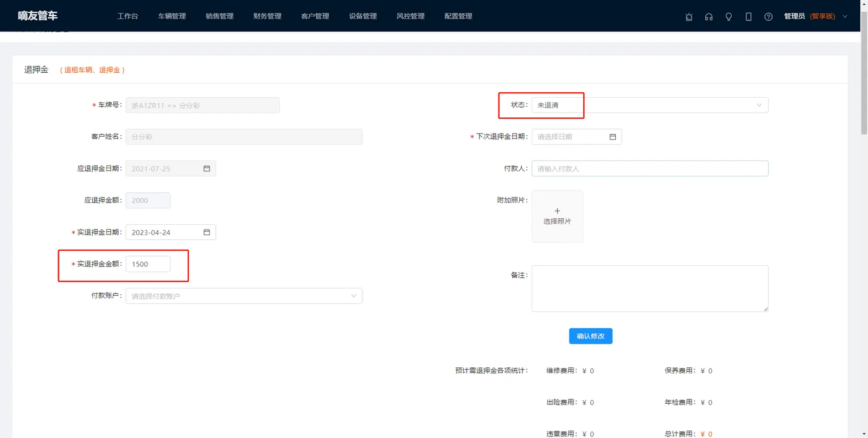Click the plus icon to add photo
This screenshot has height=438, width=868.
(x=557, y=211)
